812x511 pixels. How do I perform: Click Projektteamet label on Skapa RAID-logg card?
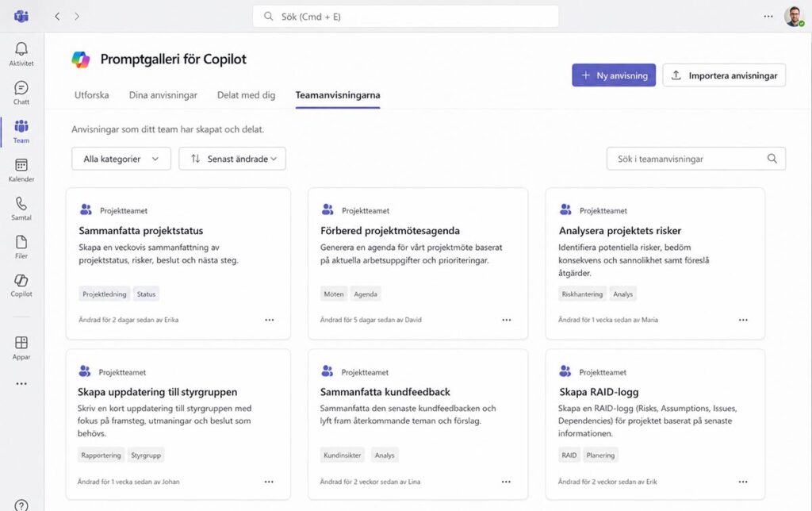[603, 372]
